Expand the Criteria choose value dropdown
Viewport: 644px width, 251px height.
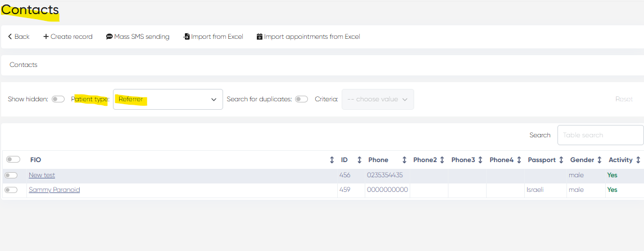[x=378, y=99]
